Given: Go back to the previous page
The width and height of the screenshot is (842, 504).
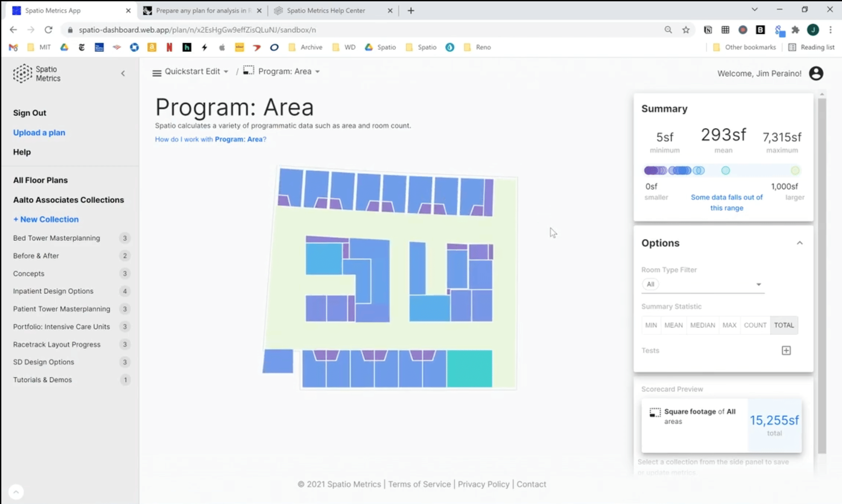Looking at the screenshot, I should point(13,30).
